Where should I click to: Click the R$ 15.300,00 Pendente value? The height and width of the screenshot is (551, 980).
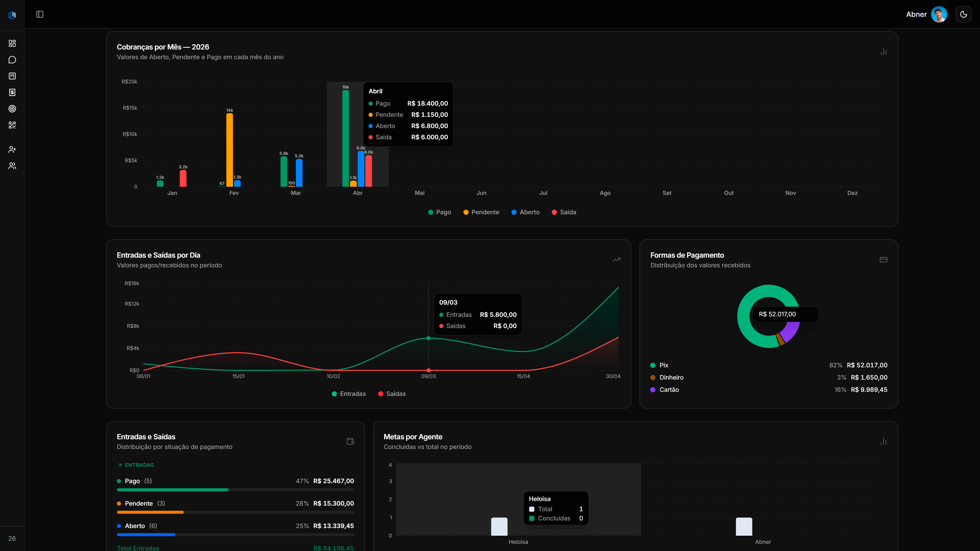(x=333, y=504)
